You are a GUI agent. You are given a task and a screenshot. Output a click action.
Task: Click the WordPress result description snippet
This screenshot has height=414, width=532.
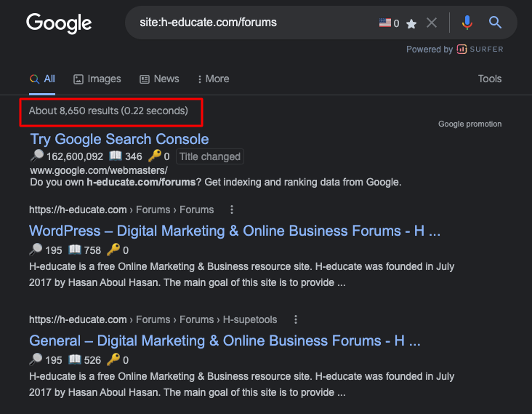[x=241, y=274]
